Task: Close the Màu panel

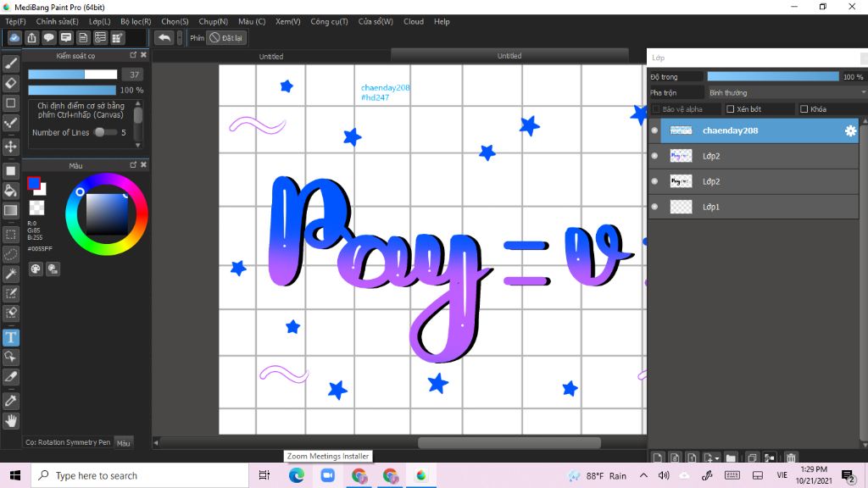Action: tap(143, 165)
